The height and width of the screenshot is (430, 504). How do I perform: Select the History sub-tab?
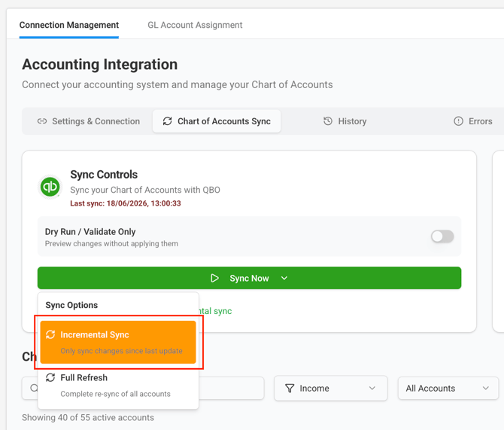point(345,121)
